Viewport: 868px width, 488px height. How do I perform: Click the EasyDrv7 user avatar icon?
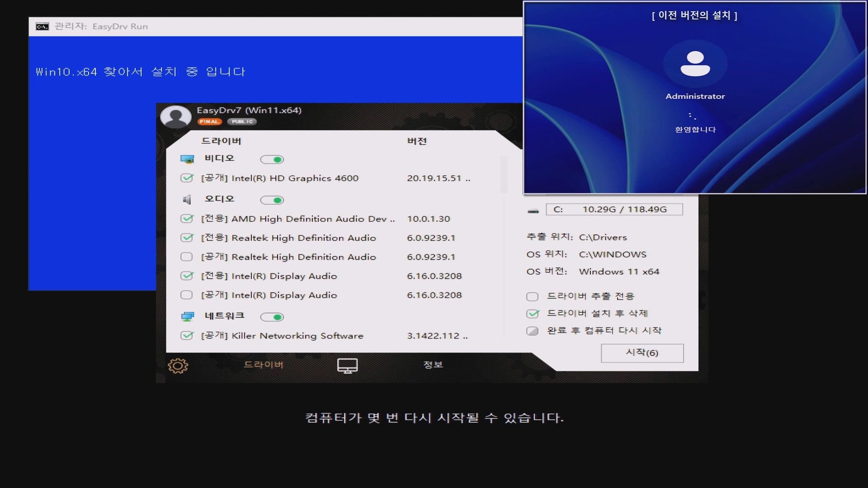[x=176, y=117]
